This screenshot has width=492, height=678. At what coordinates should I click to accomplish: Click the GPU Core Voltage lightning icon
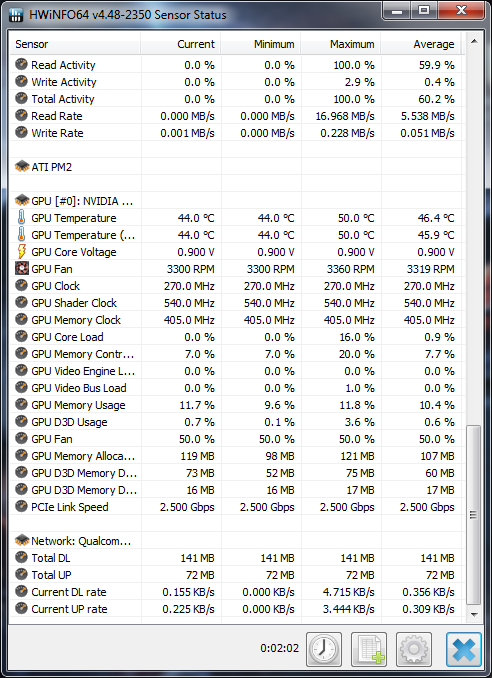21,251
